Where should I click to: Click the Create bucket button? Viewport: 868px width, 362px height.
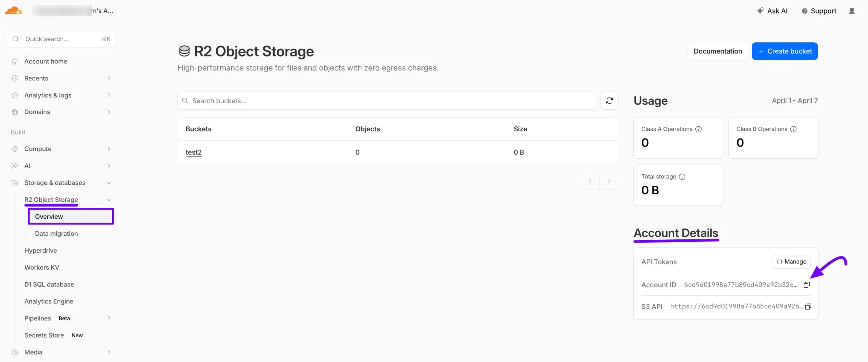(x=785, y=51)
